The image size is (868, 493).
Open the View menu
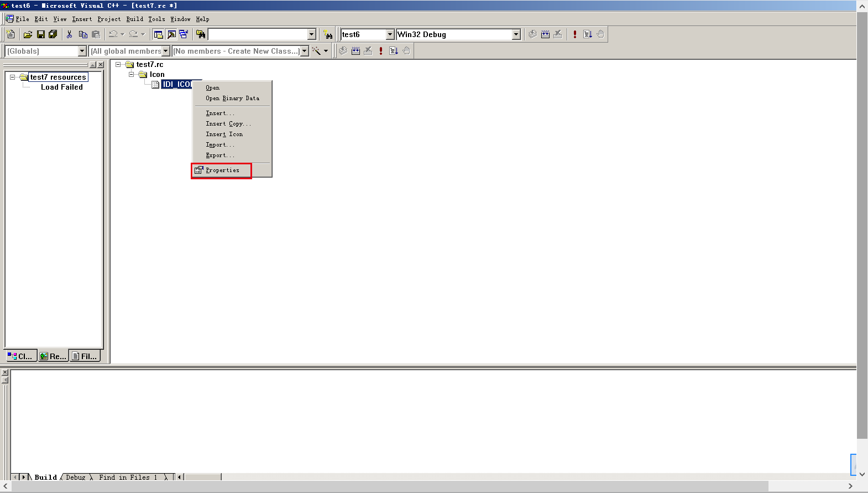(60, 19)
